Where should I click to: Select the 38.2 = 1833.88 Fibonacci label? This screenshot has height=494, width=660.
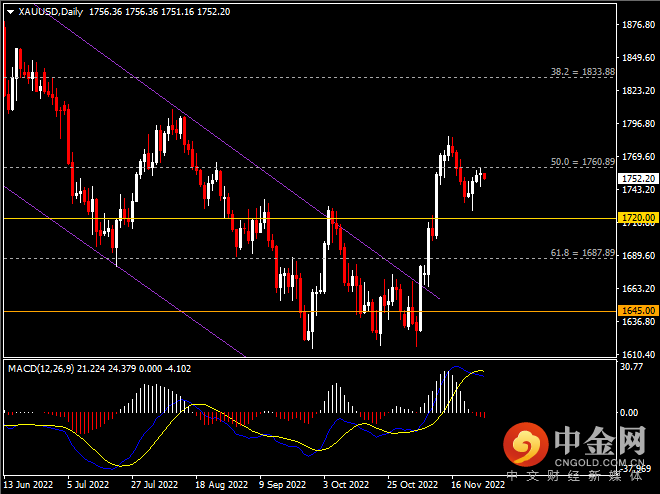[582, 73]
